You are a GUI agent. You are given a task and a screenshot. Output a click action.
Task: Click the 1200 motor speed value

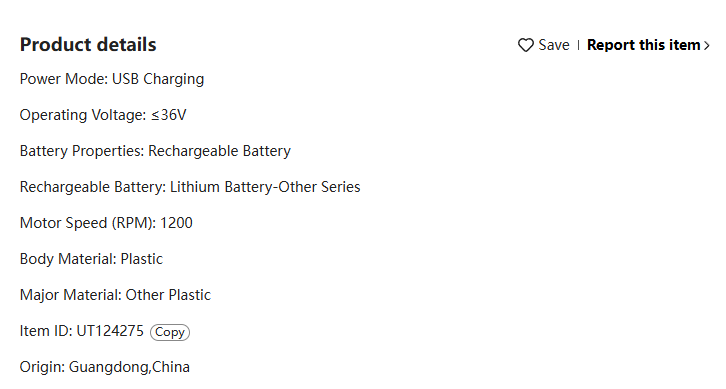(176, 223)
